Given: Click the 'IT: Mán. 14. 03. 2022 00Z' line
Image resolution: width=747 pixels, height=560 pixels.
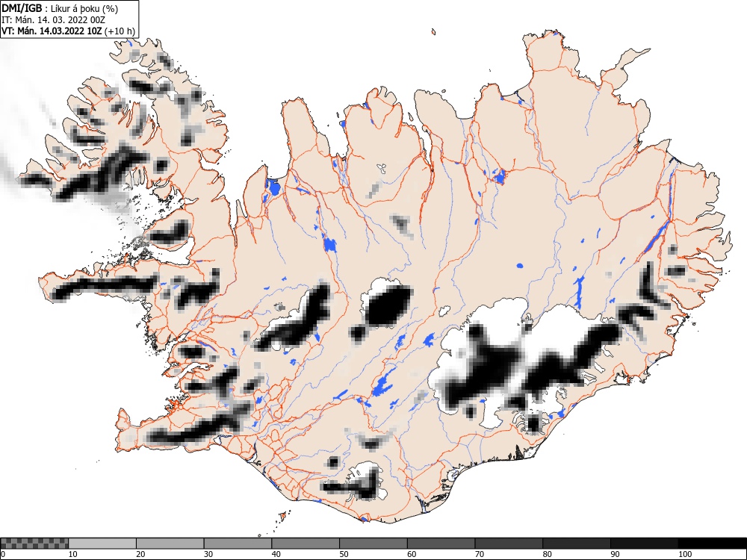Looking at the screenshot, I should pos(53,20).
